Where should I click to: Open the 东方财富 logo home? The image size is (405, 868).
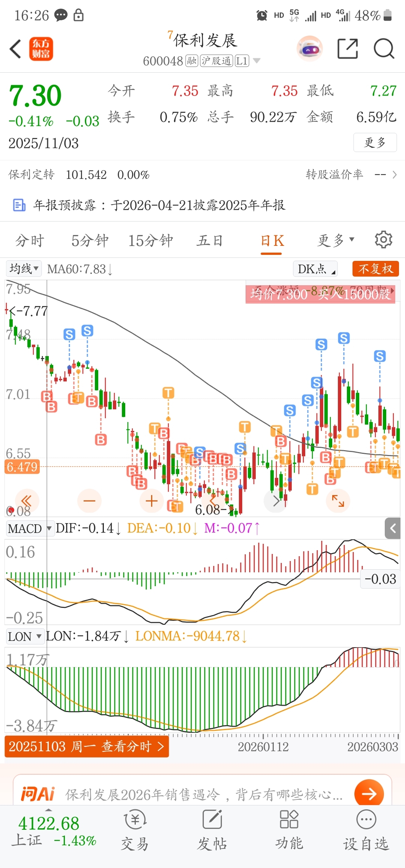pyautogui.click(x=41, y=49)
